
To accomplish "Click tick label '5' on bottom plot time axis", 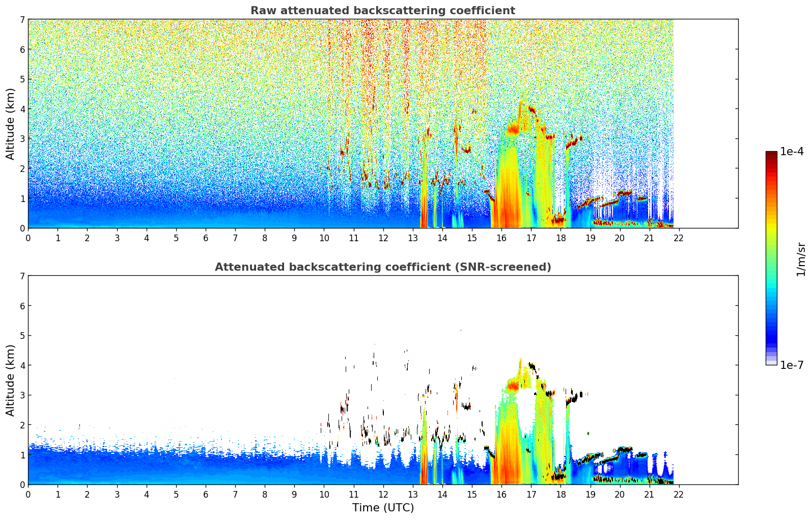I will (176, 495).
